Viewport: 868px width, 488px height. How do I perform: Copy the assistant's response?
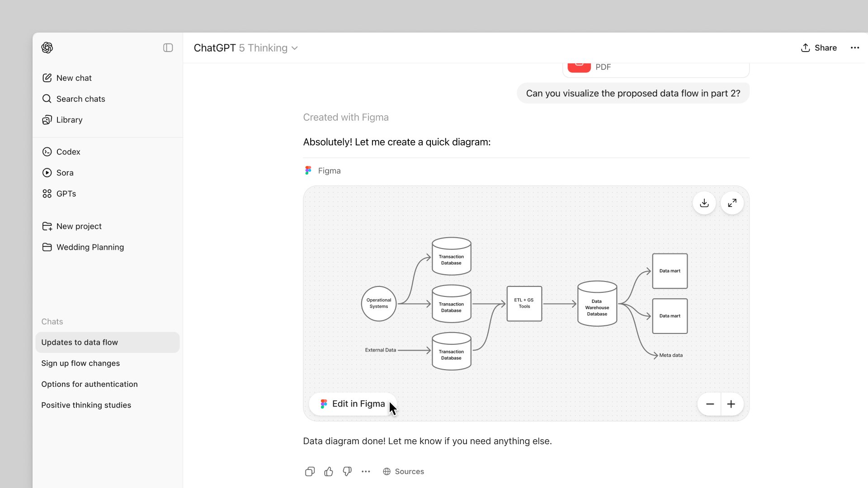[309, 471]
